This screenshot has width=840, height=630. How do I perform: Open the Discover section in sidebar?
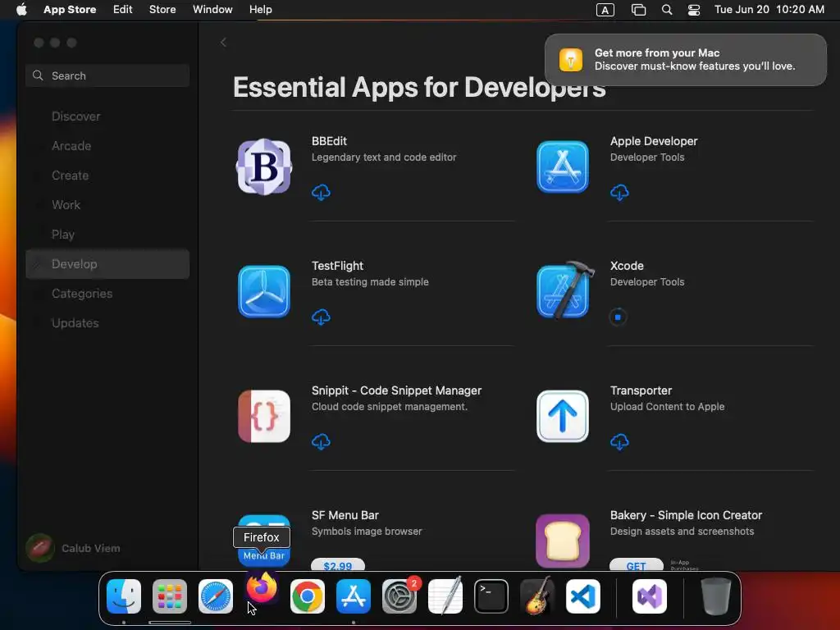pos(107,116)
